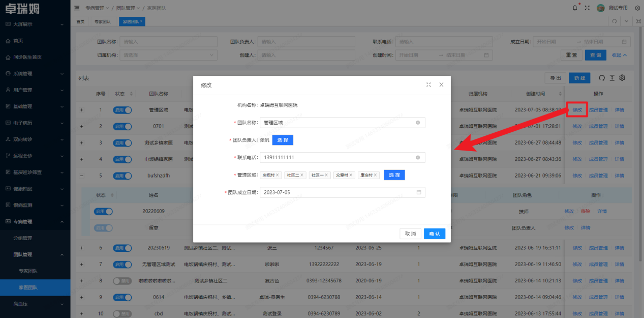Viewport: 644px width, 318px height.
Task: Expand 系统管理 in sidebar
Action: [x=35, y=74]
